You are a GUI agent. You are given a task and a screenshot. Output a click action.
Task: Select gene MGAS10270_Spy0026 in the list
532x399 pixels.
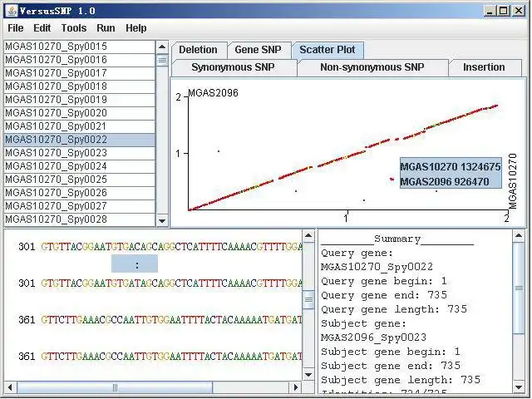[x=80, y=193]
